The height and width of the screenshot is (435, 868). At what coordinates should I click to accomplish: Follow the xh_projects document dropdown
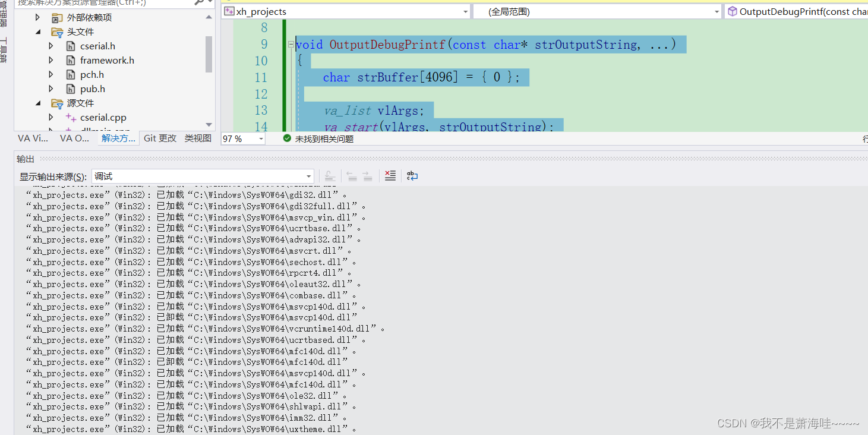pyautogui.click(x=465, y=11)
